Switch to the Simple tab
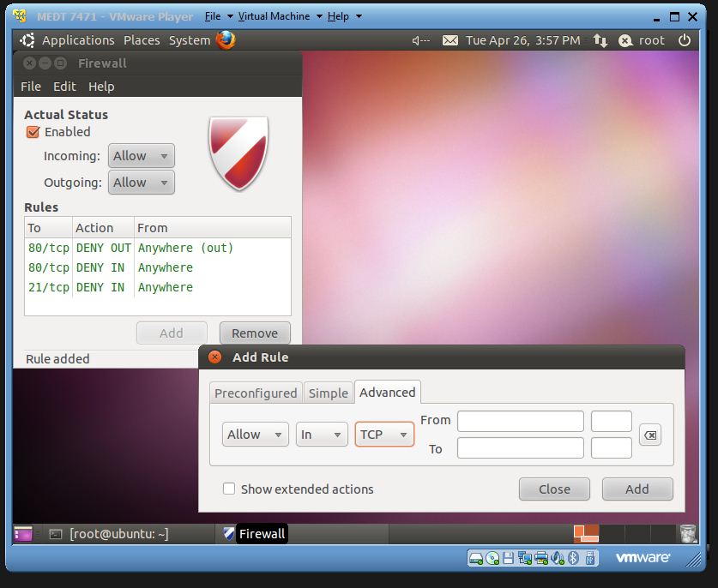Image resolution: width=718 pixels, height=588 pixels. 329,393
